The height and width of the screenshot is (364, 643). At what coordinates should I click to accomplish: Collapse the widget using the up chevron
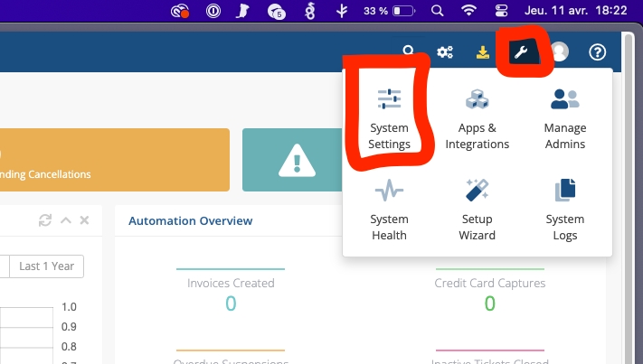65,220
